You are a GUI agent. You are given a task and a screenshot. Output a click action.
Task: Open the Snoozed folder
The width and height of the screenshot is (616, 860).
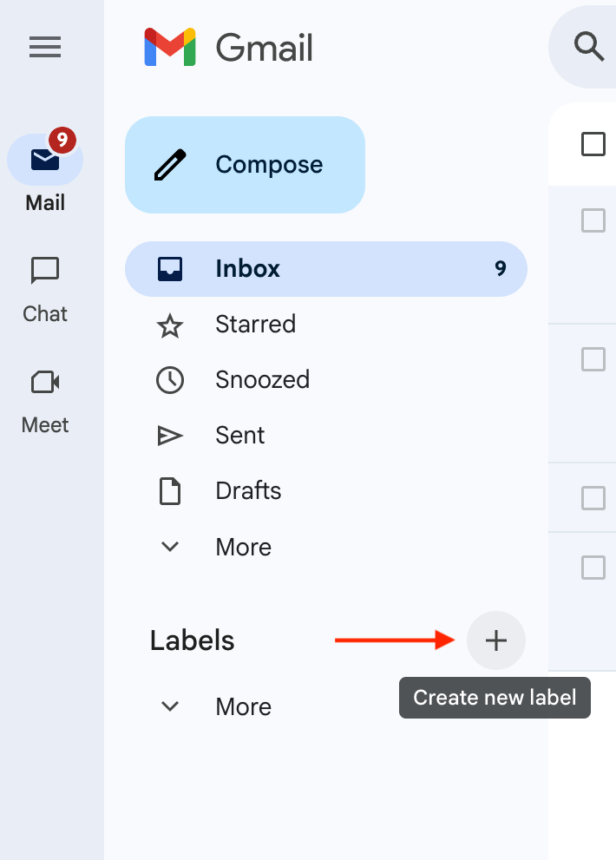tap(262, 380)
